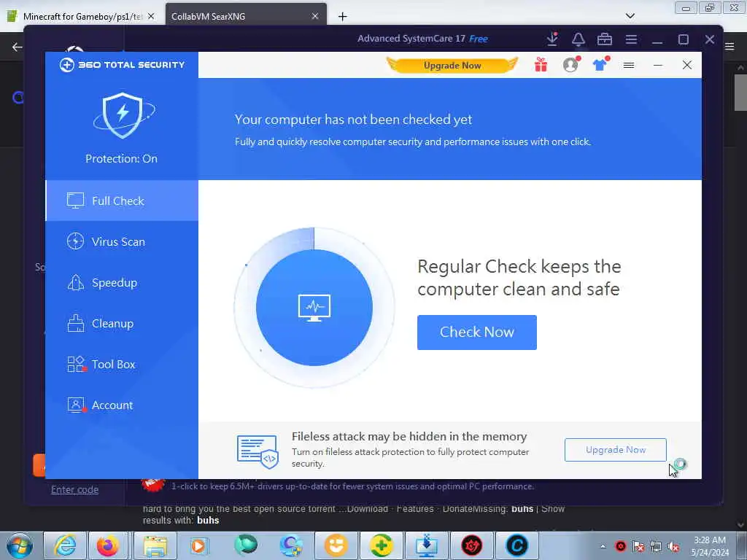The image size is (747, 560).
Task: Open a new browser tab
Action: point(343,17)
